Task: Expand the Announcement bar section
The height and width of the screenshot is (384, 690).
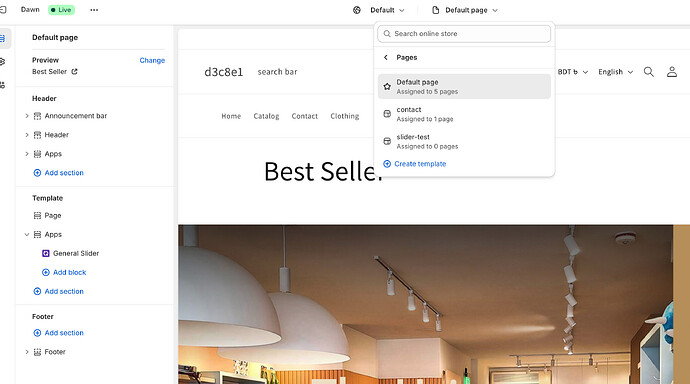Action: pyautogui.click(x=27, y=116)
